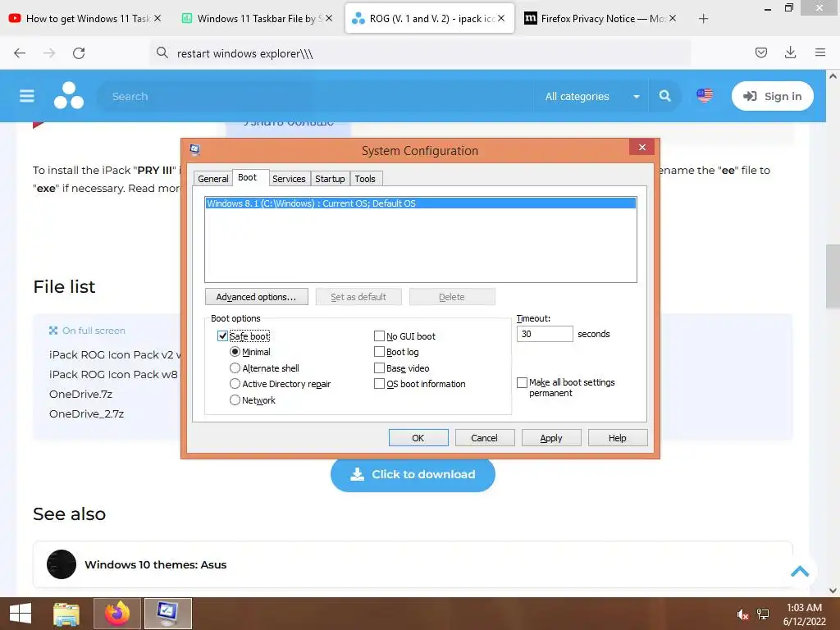The height and width of the screenshot is (630, 840).
Task: Click the Apply button
Action: pyautogui.click(x=551, y=438)
